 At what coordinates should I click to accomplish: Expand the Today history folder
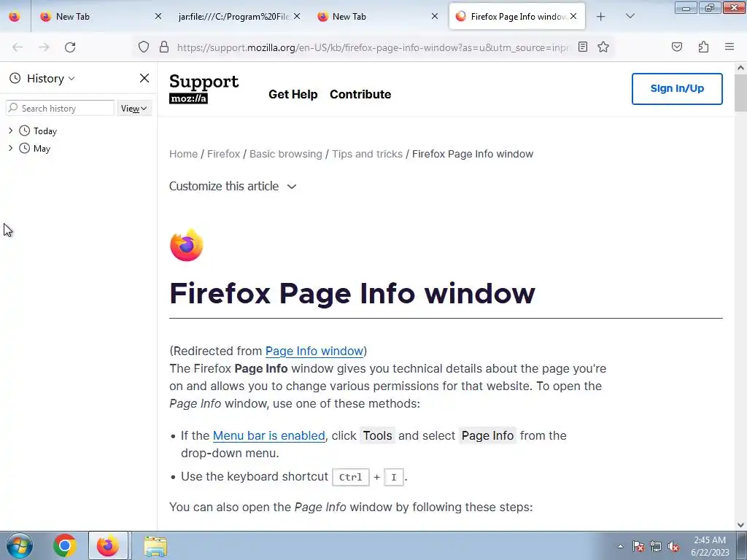(x=10, y=131)
